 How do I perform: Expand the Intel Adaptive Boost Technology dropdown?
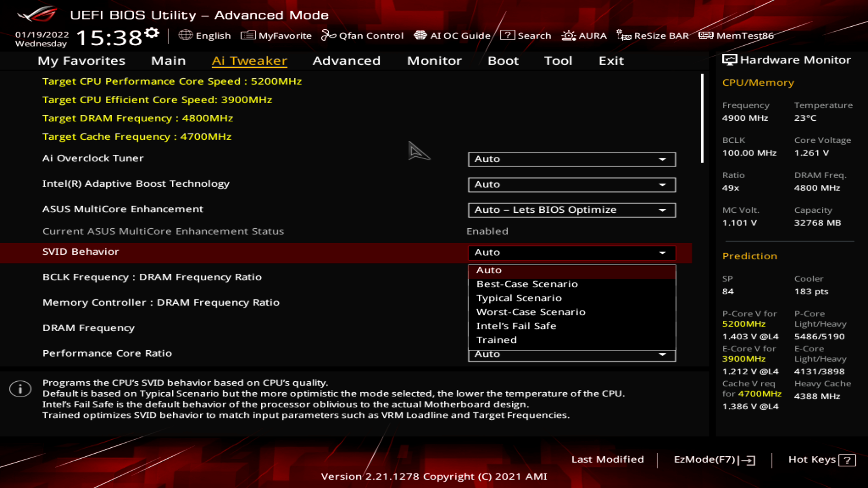[x=571, y=184]
